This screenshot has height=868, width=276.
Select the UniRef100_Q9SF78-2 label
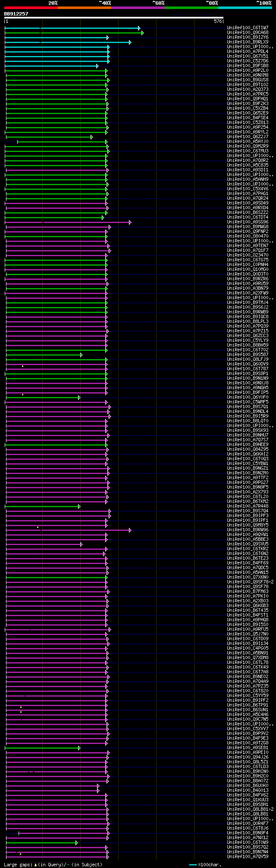(x=250, y=582)
